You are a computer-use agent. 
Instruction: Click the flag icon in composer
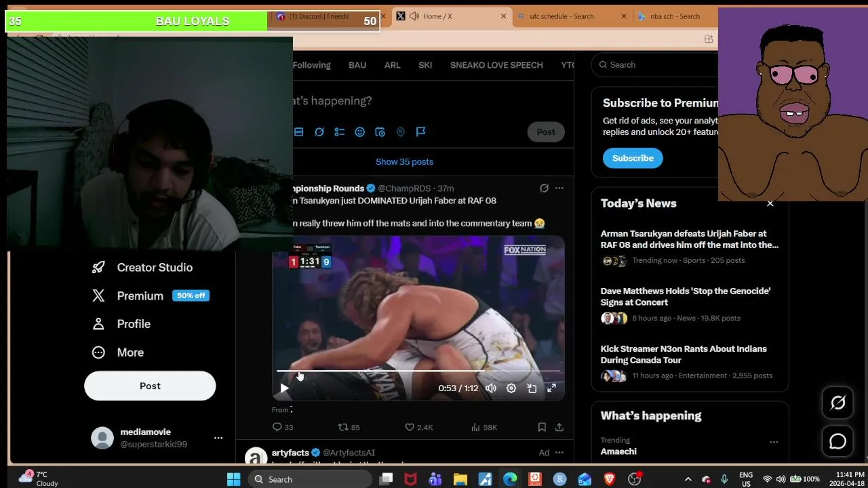(420, 132)
